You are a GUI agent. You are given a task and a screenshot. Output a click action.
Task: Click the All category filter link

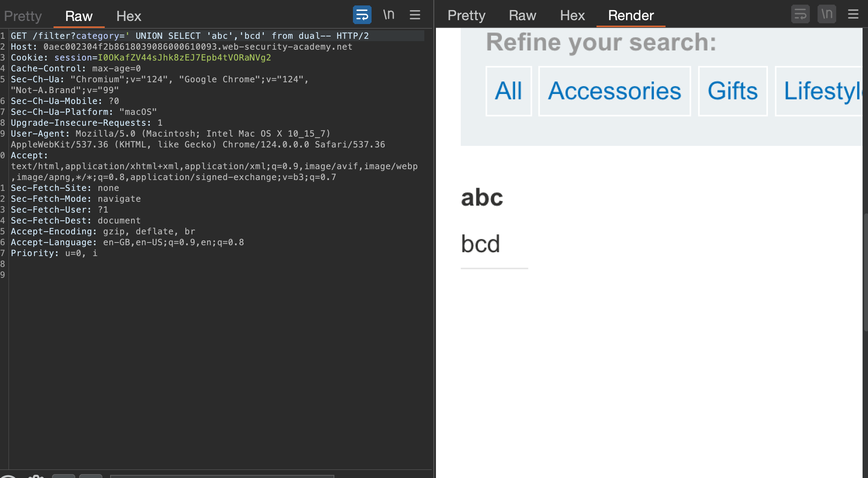point(508,91)
